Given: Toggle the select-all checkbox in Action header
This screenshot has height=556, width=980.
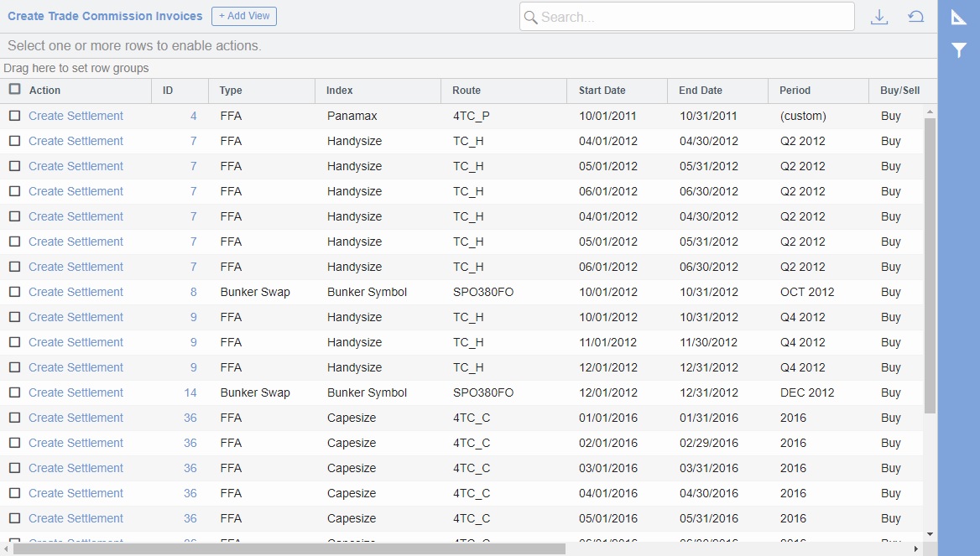Looking at the screenshot, I should coord(14,90).
